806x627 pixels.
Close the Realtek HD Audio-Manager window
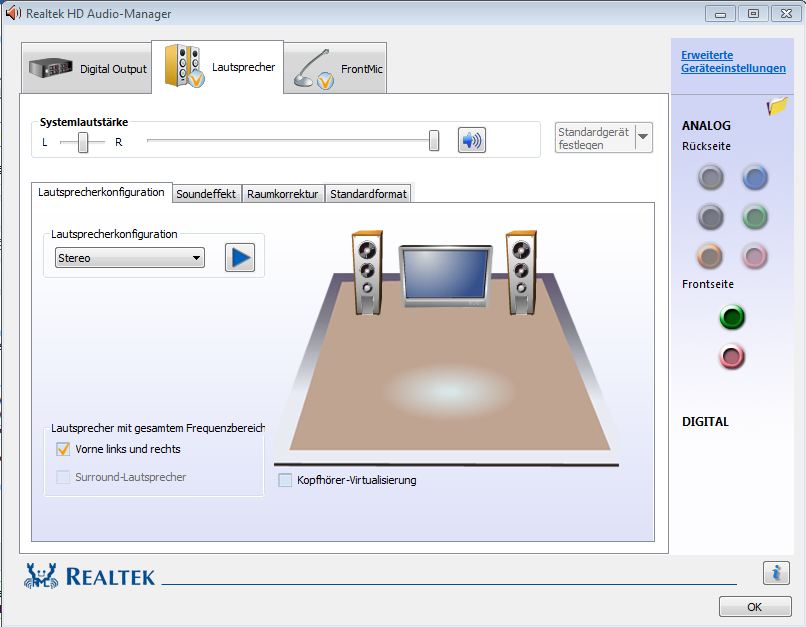point(786,14)
